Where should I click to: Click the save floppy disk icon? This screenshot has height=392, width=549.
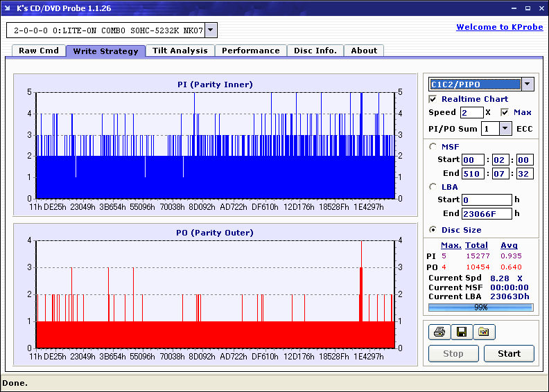point(461,332)
